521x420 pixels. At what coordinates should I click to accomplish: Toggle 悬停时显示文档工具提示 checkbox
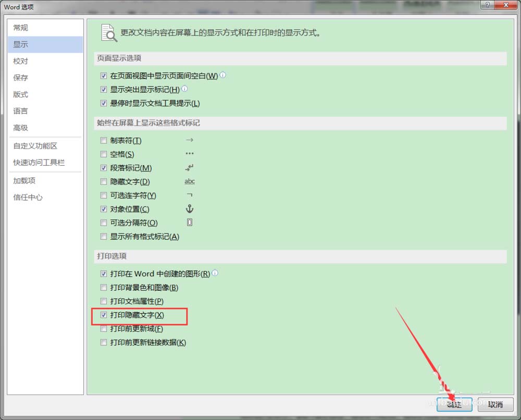click(104, 103)
